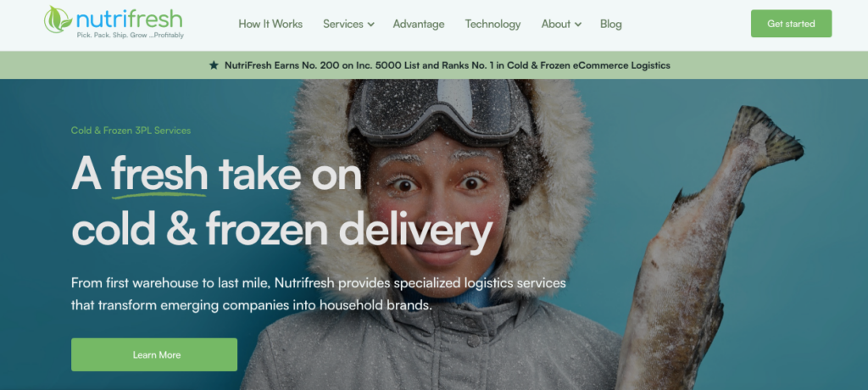The image size is (868, 390).
Task: Open the How It Works page
Action: [x=270, y=24]
